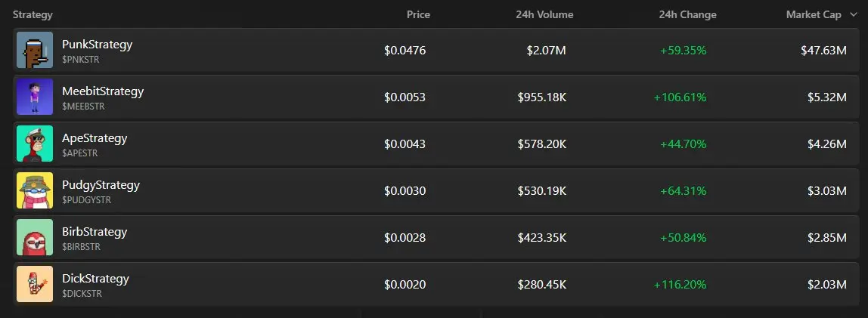Click DickStrategy's $2.03M market cap
Screen dimensions: 868x318
click(x=827, y=285)
